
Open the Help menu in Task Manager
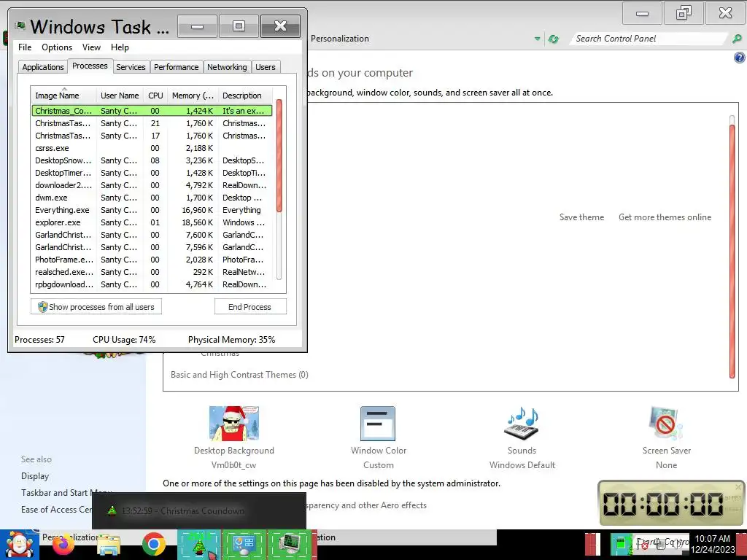tap(120, 47)
